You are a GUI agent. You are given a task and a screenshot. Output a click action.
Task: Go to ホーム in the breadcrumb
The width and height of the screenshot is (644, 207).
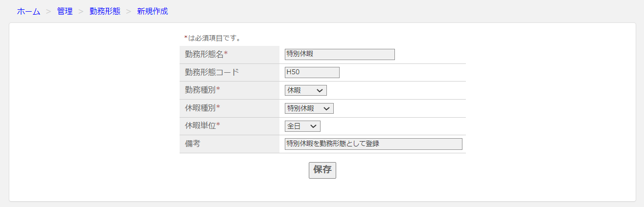coord(28,11)
